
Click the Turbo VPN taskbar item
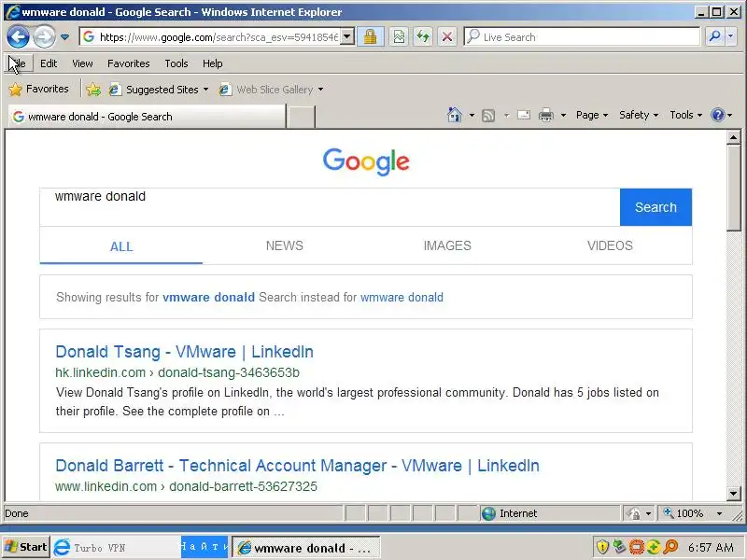pyautogui.click(x=116, y=547)
